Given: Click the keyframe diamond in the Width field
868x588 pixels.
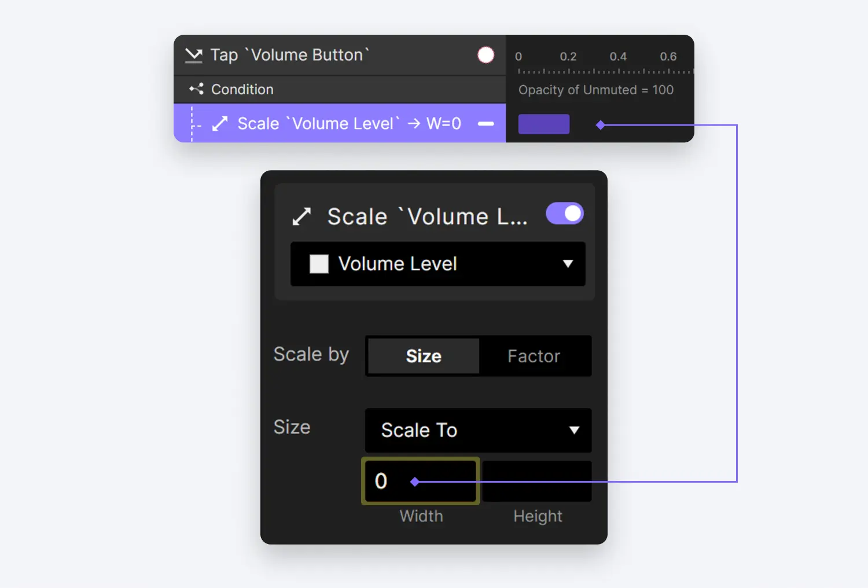Looking at the screenshot, I should (415, 482).
